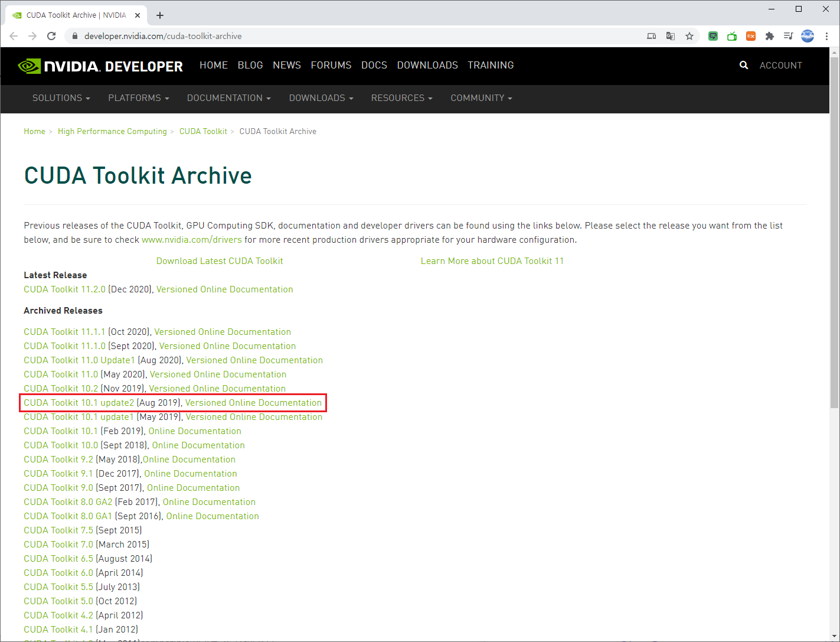
Task: Open the Chrome three-dot menu
Action: point(827,36)
